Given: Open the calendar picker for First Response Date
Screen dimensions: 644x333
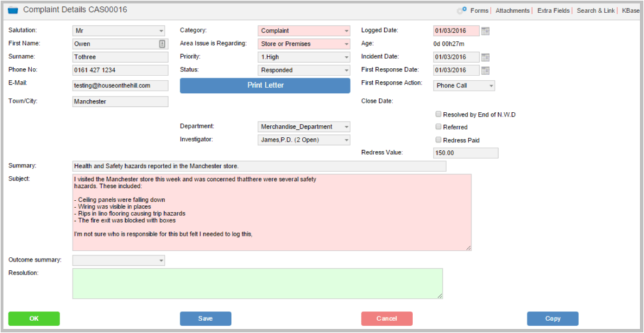Looking at the screenshot, I should pyautogui.click(x=486, y=70).
